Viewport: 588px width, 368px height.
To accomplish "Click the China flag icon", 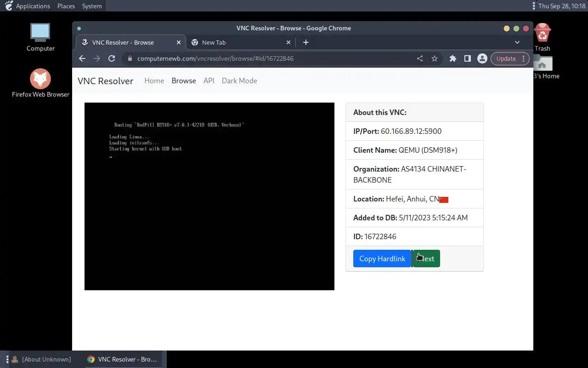I will (x=444, y=200).
